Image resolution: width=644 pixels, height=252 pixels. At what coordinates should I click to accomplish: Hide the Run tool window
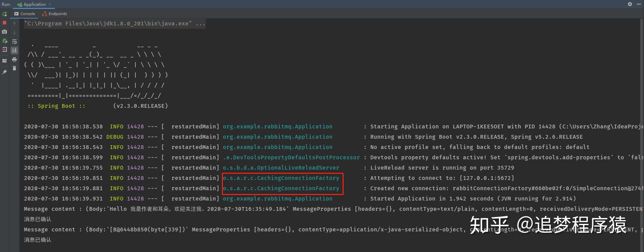click(639, 4)
